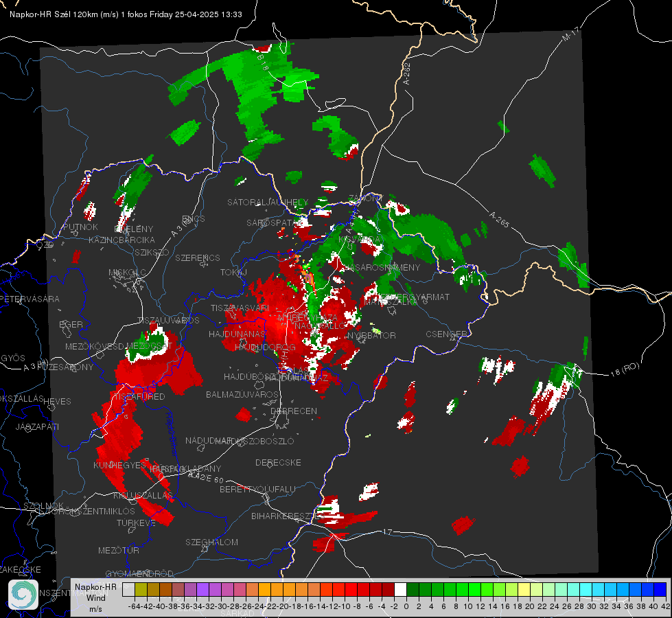Click the M-17 road label
The image size is (672, 618).
pos(571,34)
